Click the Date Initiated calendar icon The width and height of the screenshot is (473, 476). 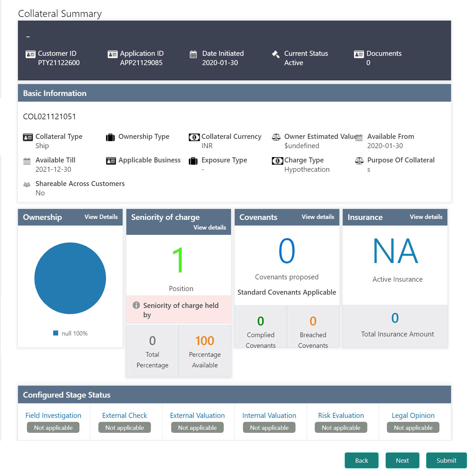(194, 54)
